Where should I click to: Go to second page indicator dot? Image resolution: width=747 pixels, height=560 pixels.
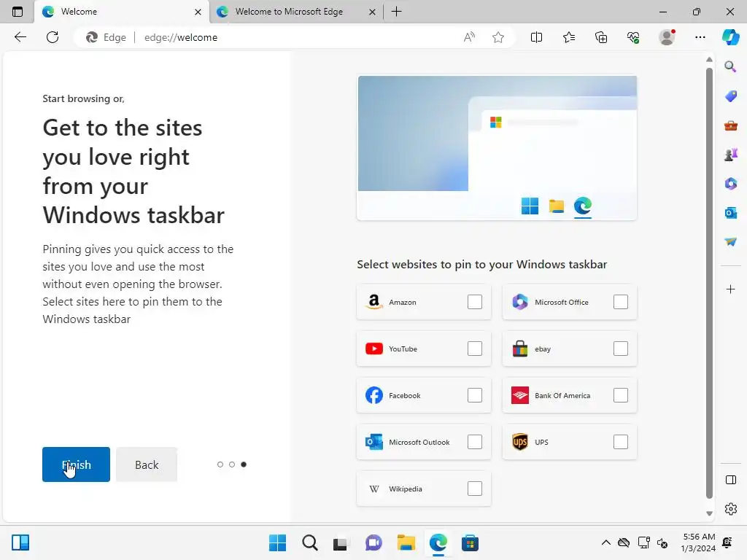[x=232, y=464]
